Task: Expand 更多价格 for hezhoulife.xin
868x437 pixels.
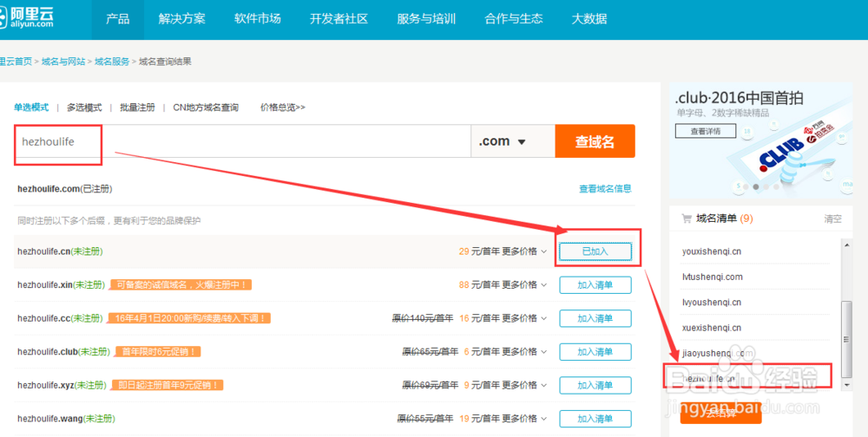Action: [524, 285]
